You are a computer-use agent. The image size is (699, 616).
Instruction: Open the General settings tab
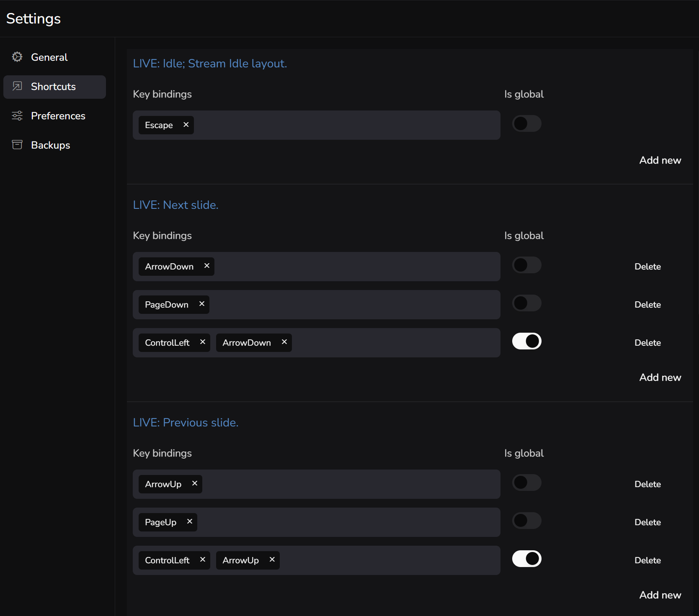coord(54,57)
